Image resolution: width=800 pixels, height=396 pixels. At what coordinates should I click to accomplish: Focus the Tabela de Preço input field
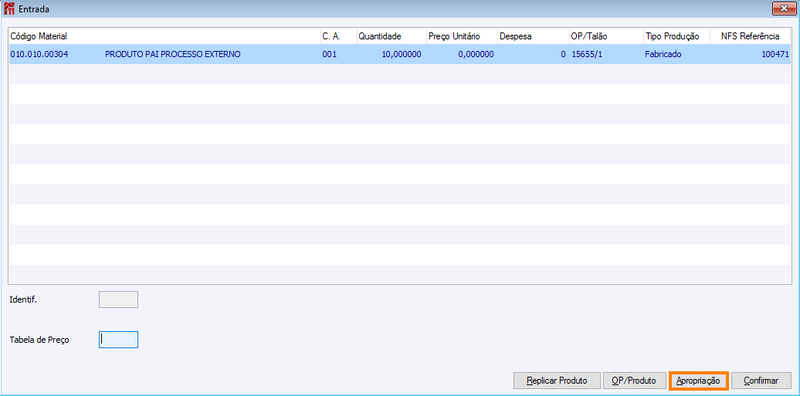pyautogui.click(x=118, y=340)
